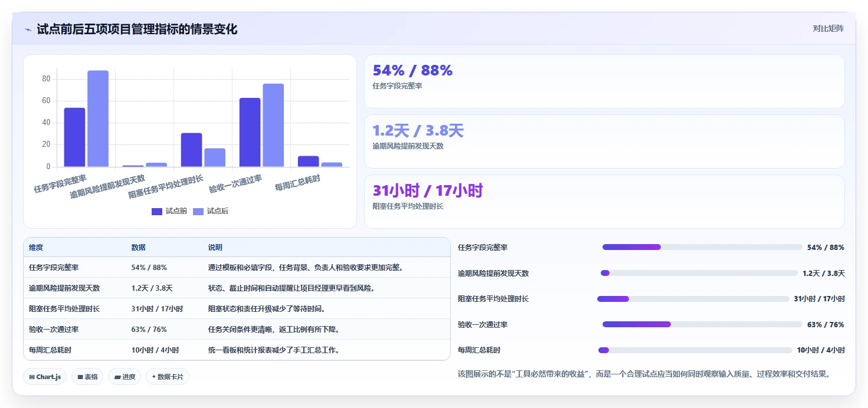Click the 维度 table column header
This screenshot has height=408, width=868.
[x=36, y=248]
